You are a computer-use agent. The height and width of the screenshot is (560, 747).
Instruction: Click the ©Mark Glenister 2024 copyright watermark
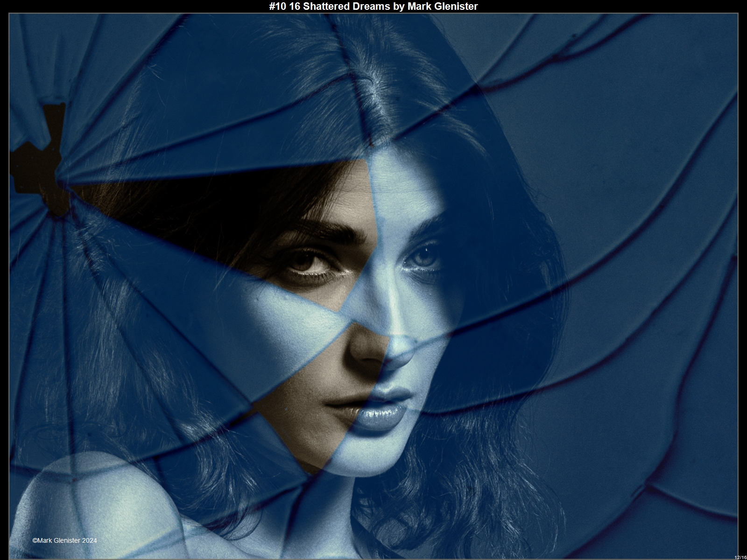65,540
